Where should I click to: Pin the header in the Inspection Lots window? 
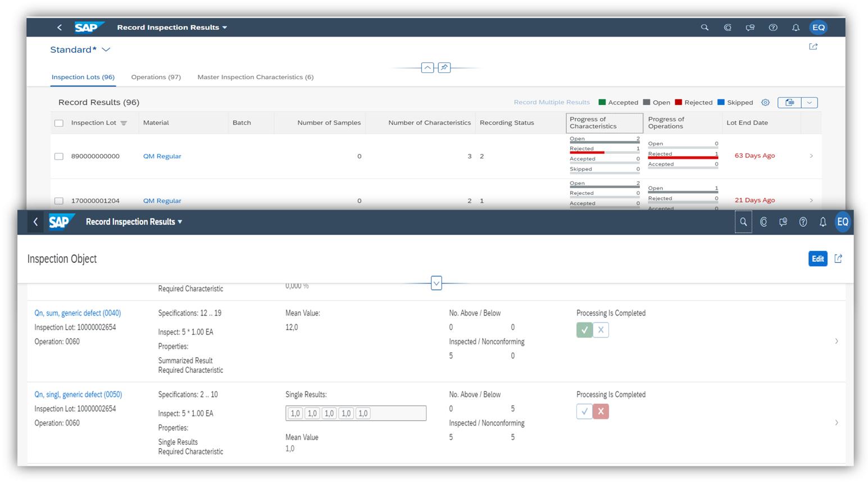pos(444,67)
